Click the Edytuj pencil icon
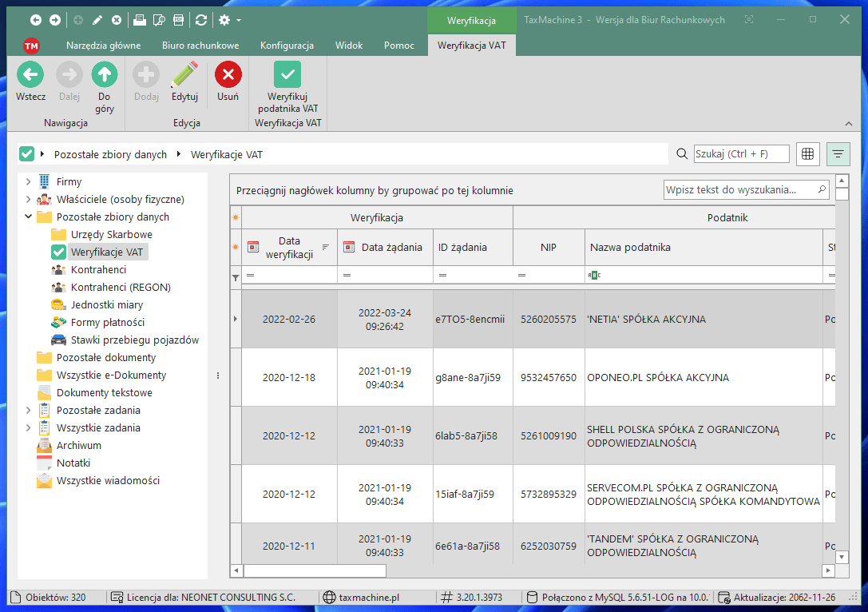Viewport: 868px width, 612px height. 184,75
